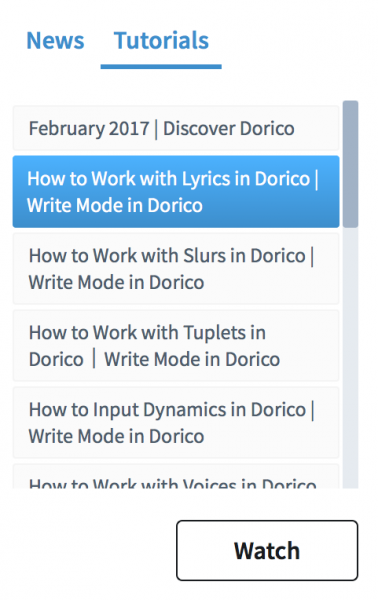
Task: Pick the How to Work with Tuplets tutorial
Action: [176, 346]
